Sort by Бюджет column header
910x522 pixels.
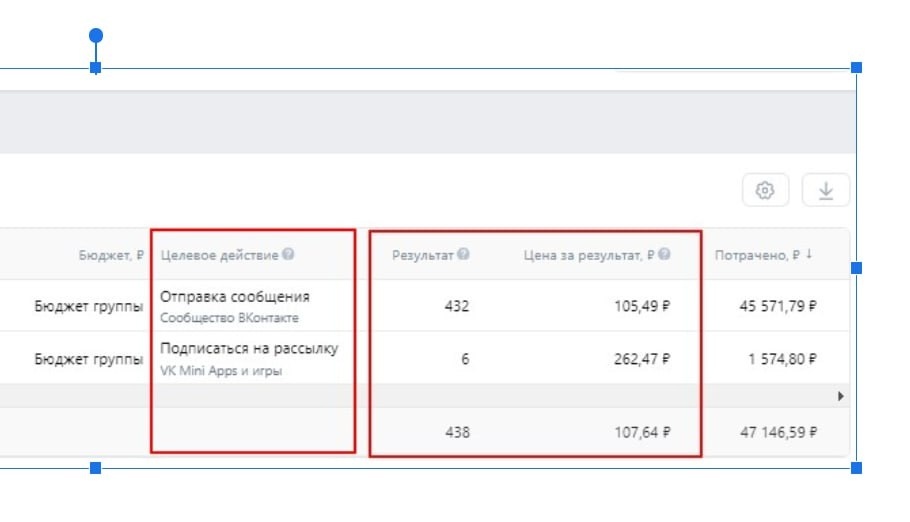(x=111, y=255)
